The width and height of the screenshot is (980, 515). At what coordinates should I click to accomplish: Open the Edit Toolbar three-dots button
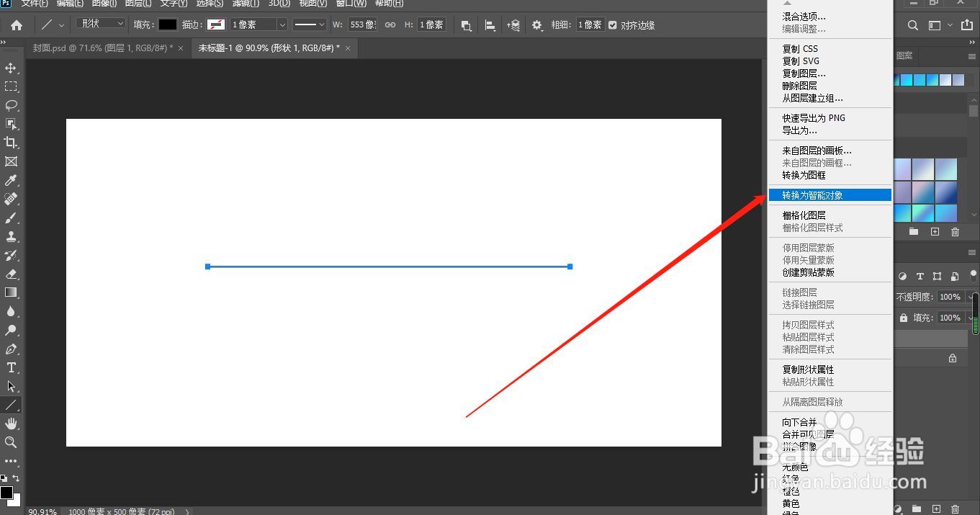11,461
